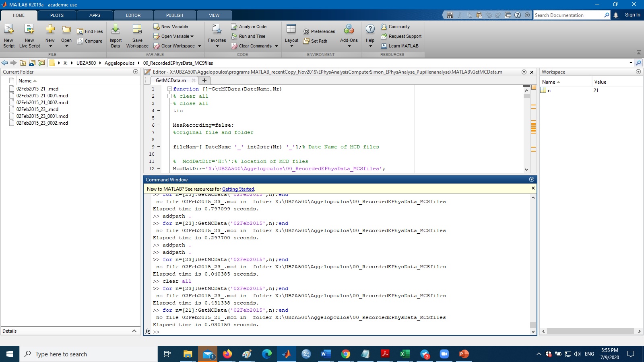The height and width of the screenshot is (362, 644).
Task: Expand the Clear Workspace dropdown arrow
Action: 200,46
